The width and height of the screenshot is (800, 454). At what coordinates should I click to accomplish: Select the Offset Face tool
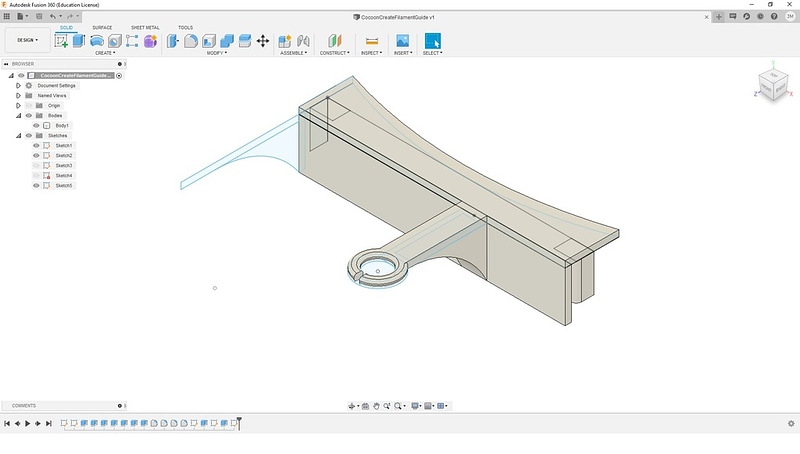pos(244,41)
